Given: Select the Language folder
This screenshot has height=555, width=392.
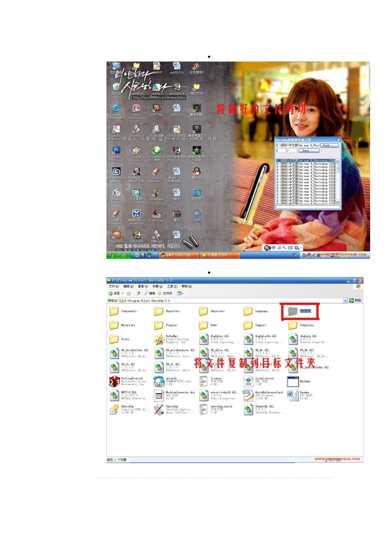Looking at the screenshot, I should pyautogui.click(x=256, y=311).
